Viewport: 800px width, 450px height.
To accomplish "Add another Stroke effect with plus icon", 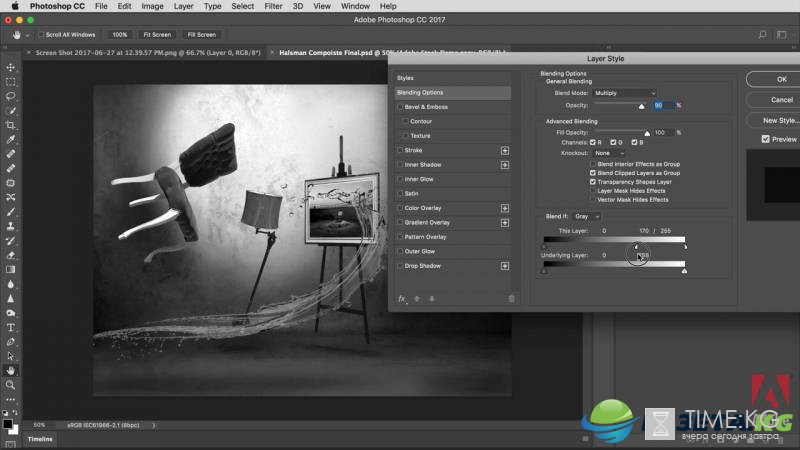I will (505, 151).
